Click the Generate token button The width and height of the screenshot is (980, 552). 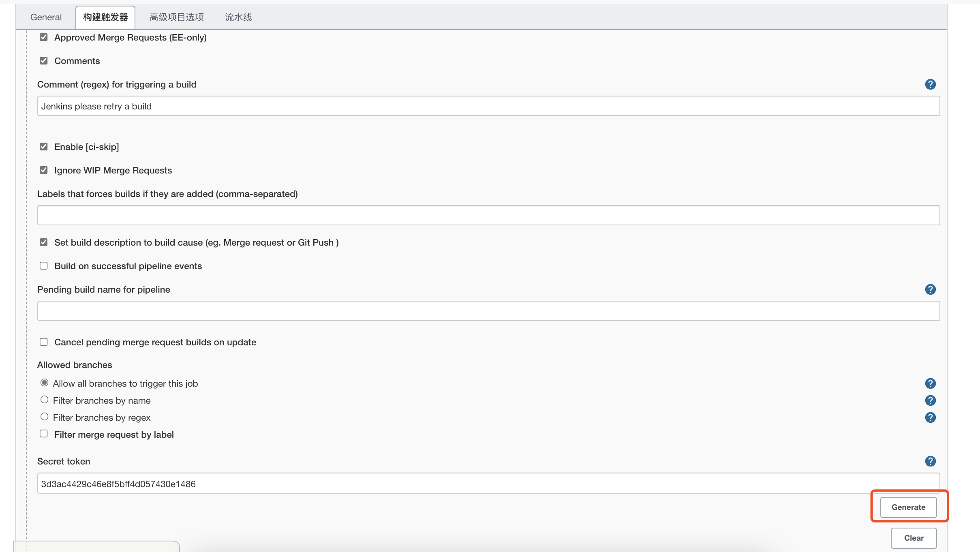tap(908, 507)
